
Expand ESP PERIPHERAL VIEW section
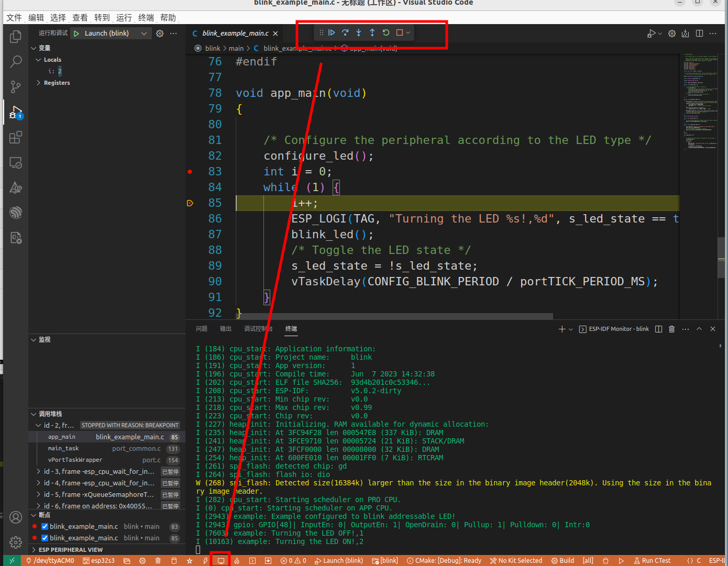click(34, 550)
